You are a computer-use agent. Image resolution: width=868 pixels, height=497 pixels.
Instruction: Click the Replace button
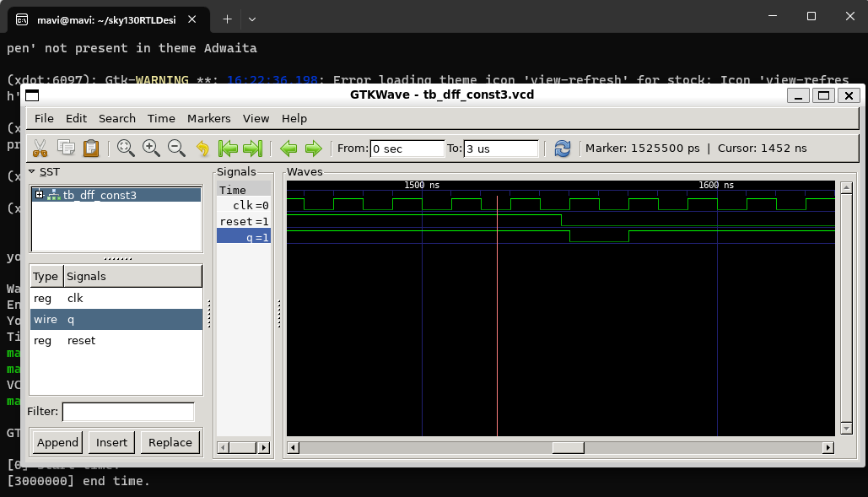coord(170,441)
